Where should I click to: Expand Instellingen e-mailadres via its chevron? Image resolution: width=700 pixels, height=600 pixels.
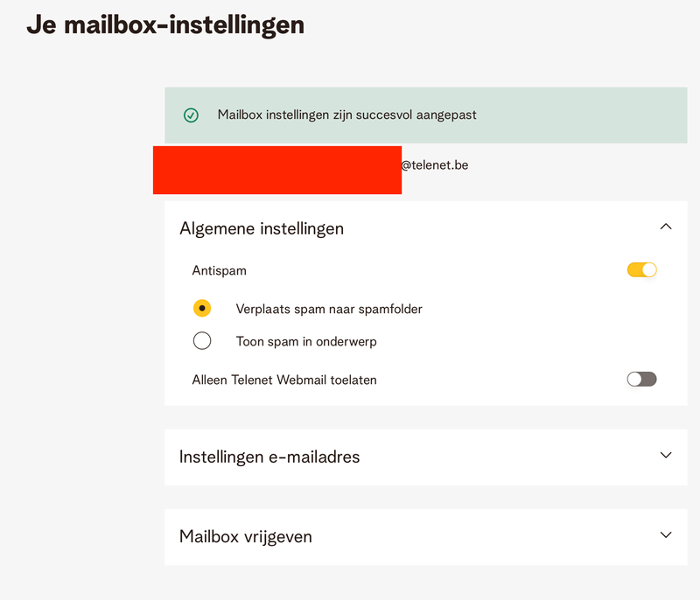pyautogui.click(x=666, y=456)
